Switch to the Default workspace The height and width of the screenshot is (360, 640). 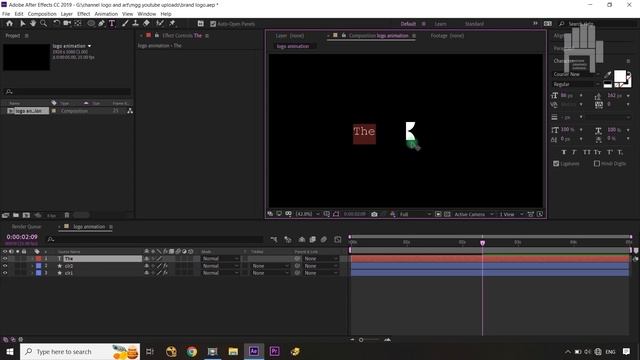[408, 24]
